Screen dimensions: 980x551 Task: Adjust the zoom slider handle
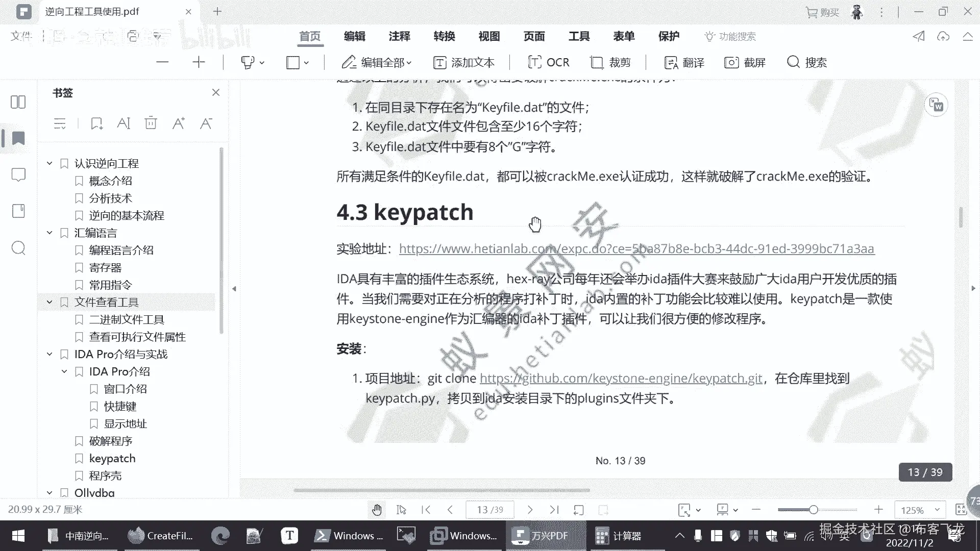click(813, 510)
